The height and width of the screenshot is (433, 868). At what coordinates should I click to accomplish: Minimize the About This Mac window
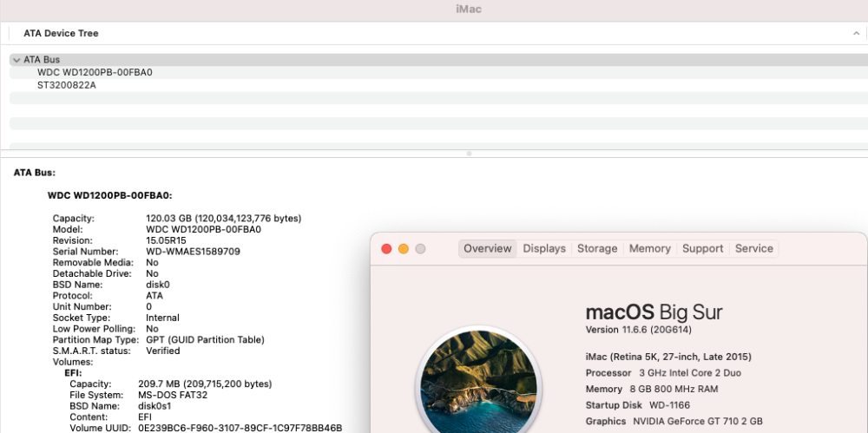click(404, 249)
